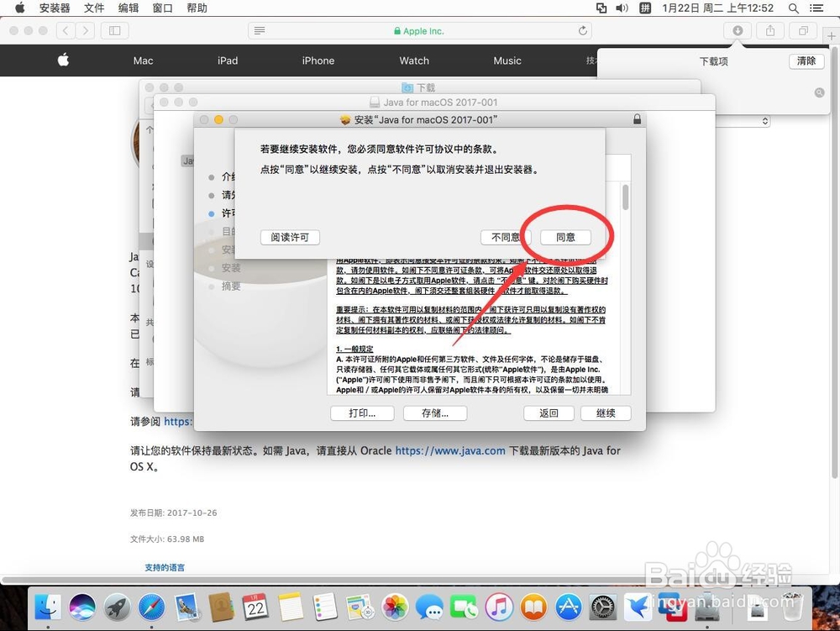Image resolution: width=840 pixels, height=631 pixels.
Task: Click the 同意 button to accept the license
Action: [564, 237]
